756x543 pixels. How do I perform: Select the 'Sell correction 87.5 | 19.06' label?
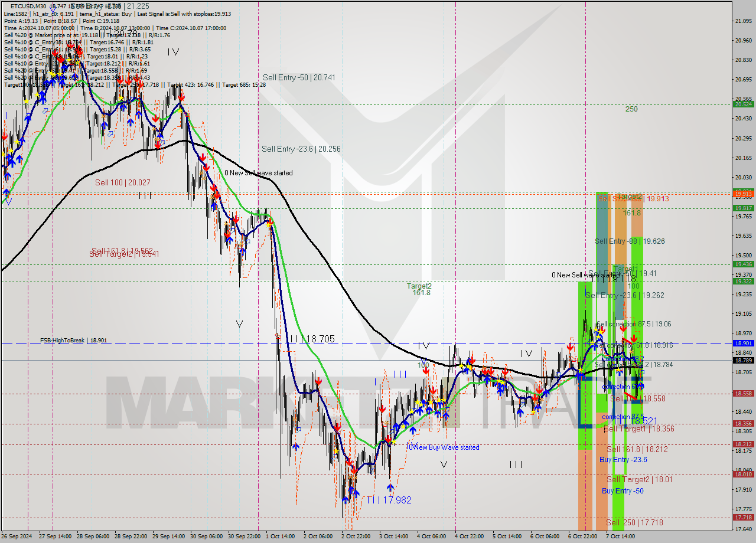[634, 324]
